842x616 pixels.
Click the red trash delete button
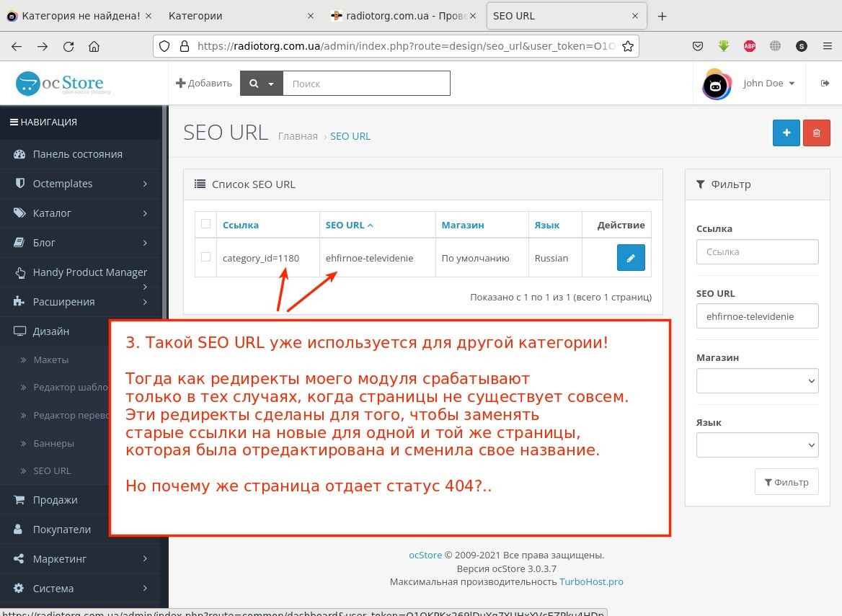[816, 133]
